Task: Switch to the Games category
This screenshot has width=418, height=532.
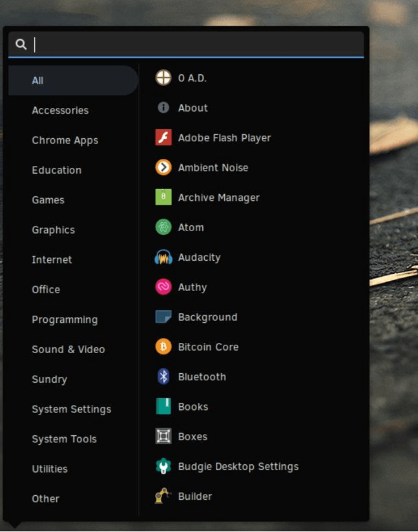Action: (x=48, y=200)
